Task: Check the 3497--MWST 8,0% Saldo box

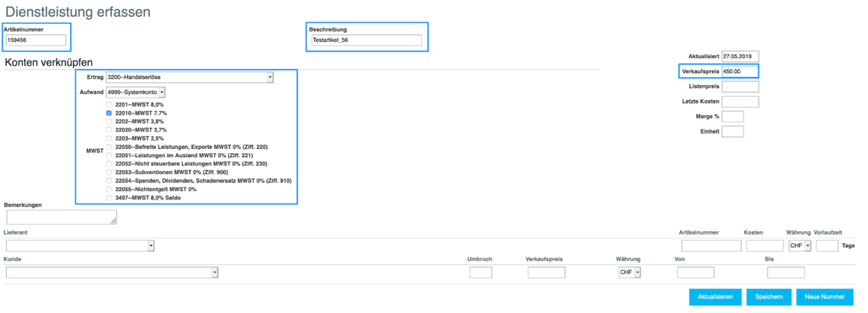Action: point(109,198)
